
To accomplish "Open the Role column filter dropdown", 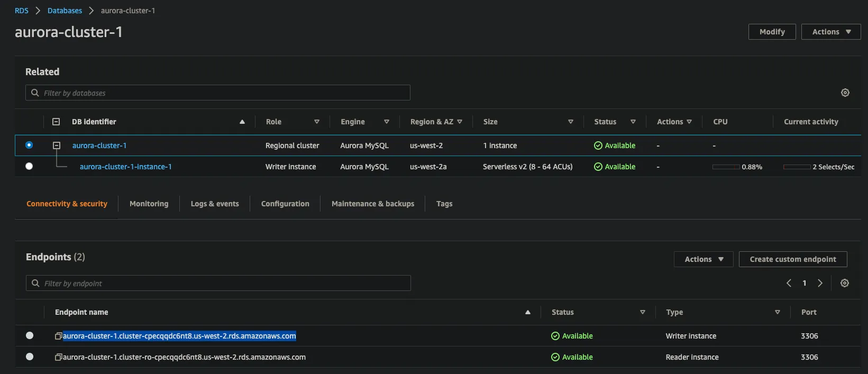I will (x=317, y=122).
